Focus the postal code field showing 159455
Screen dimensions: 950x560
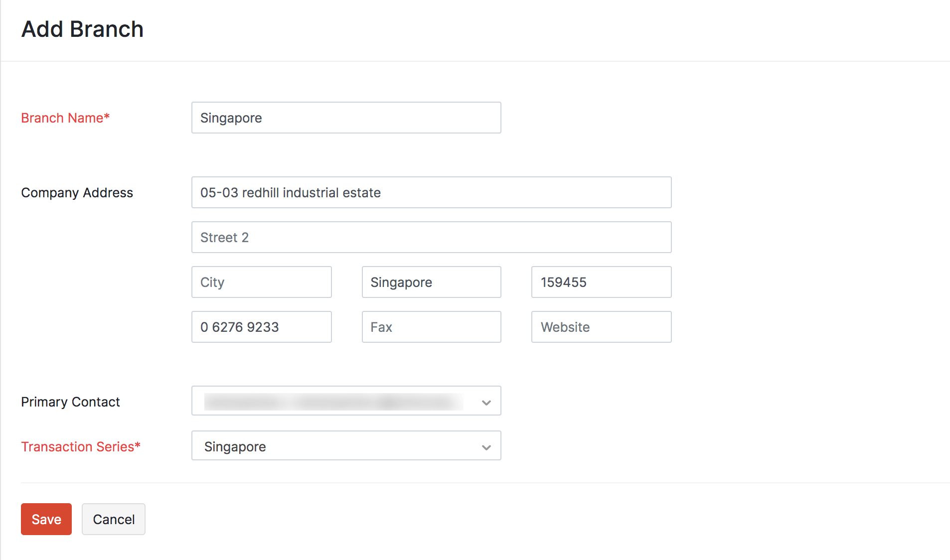click(x=601, y=282)
